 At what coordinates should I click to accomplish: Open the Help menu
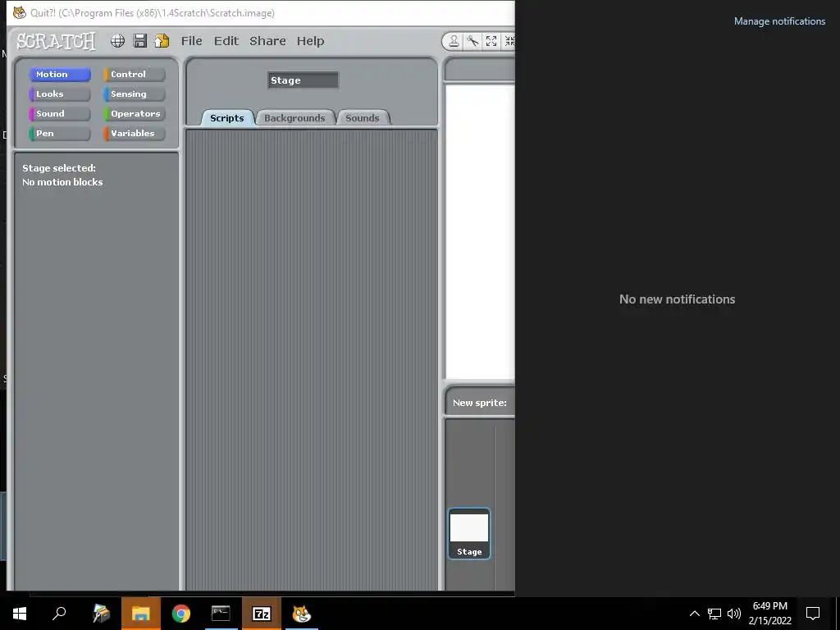click(x=310, y=41)
